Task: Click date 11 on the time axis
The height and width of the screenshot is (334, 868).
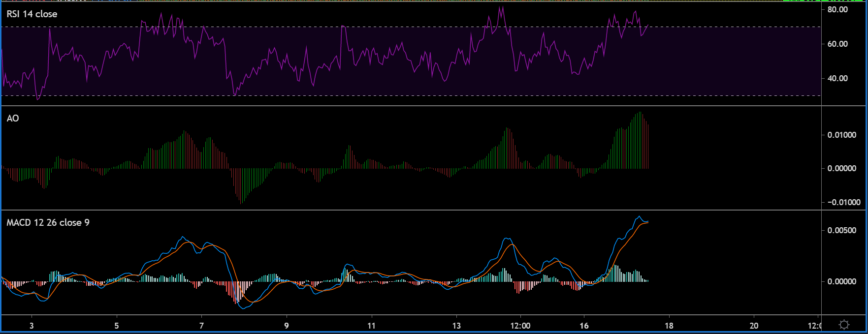Action: point(371,326)
